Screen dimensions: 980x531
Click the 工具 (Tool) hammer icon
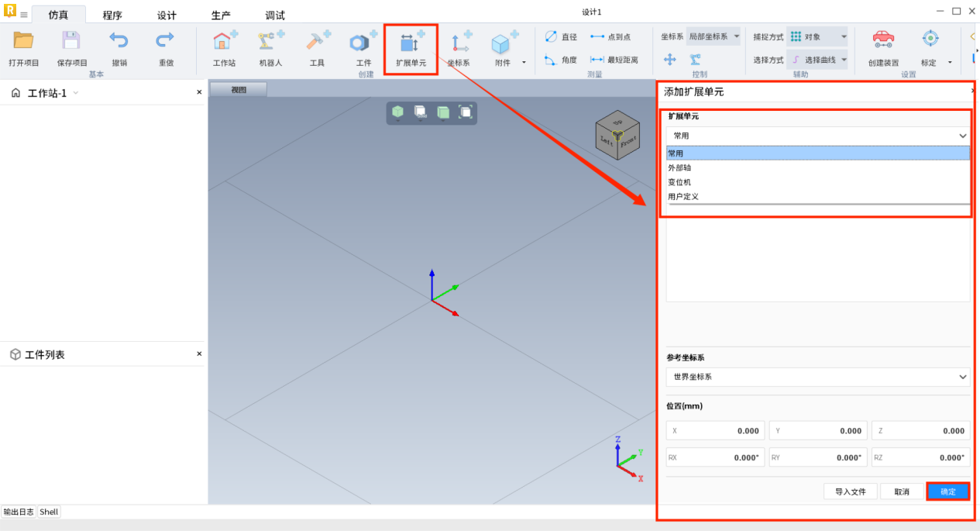pyautogui.click(x=317, y=43)
